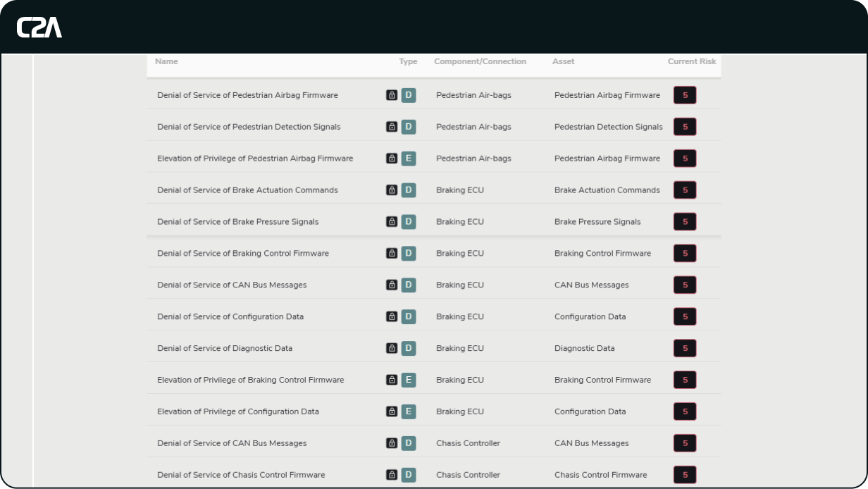868x489 pixels.
Task: Click risk badge 5 for Elevation of Privilege of Braking Control Firmware
Action: [685, 380]
